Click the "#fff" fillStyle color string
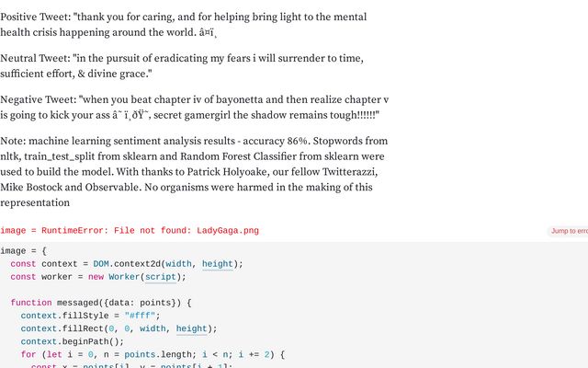The image size is (588, 368). tap(140, 316)
